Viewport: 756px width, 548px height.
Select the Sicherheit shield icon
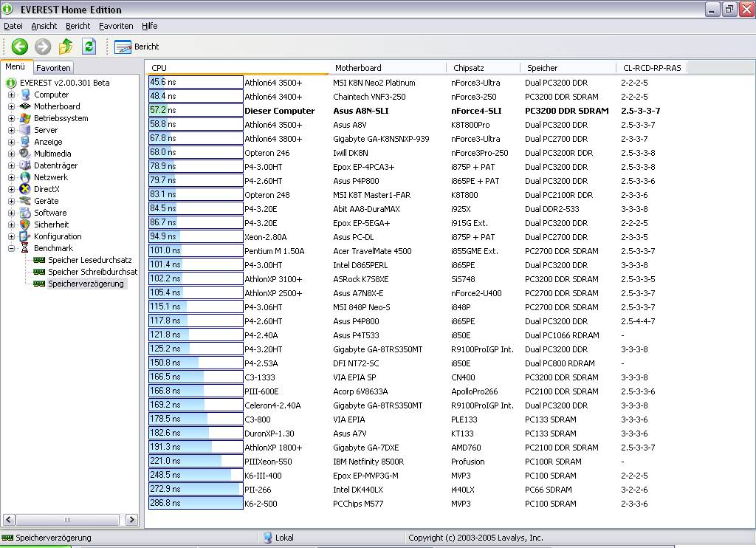(x=25, y=225)
